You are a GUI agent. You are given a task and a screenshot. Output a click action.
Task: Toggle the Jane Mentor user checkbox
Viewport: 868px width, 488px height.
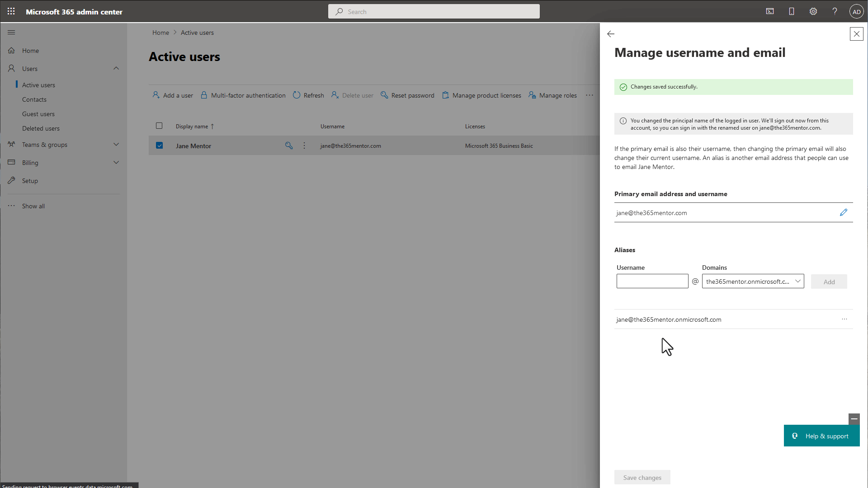pyautogui.click(x=159, y=145)
